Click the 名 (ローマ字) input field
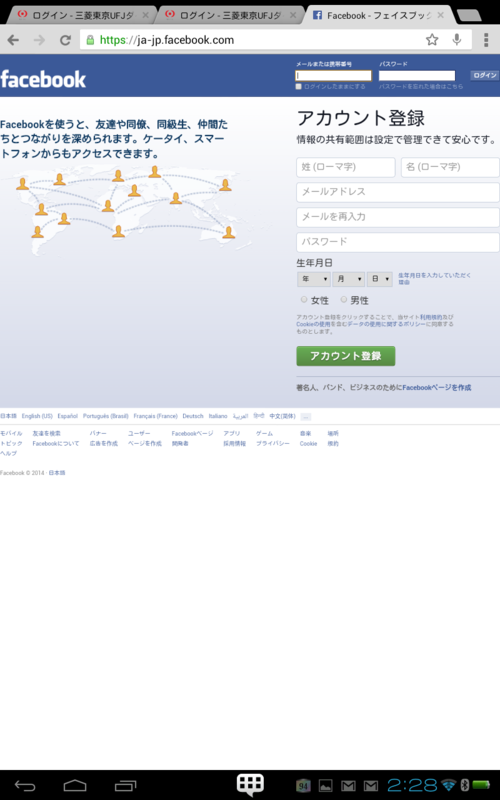 (450, 167)
